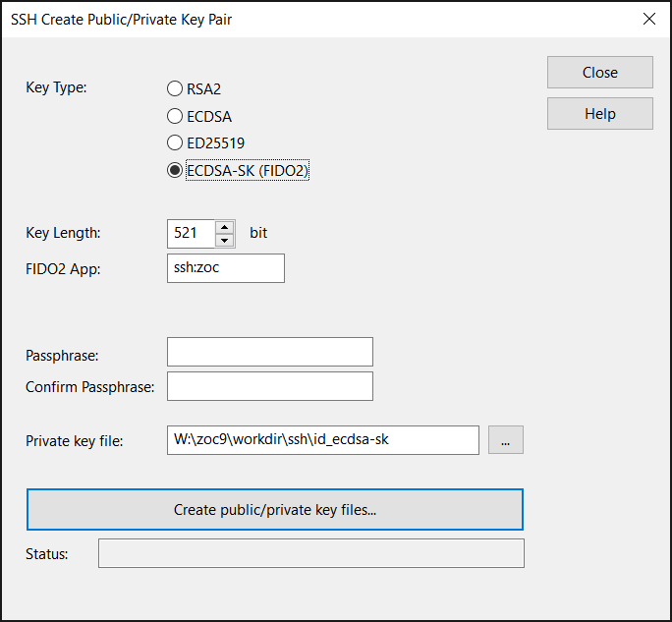This screenshot has height=622, width=672.
Task: Close the dialog using the title bar X
Action: click(648, 19)
